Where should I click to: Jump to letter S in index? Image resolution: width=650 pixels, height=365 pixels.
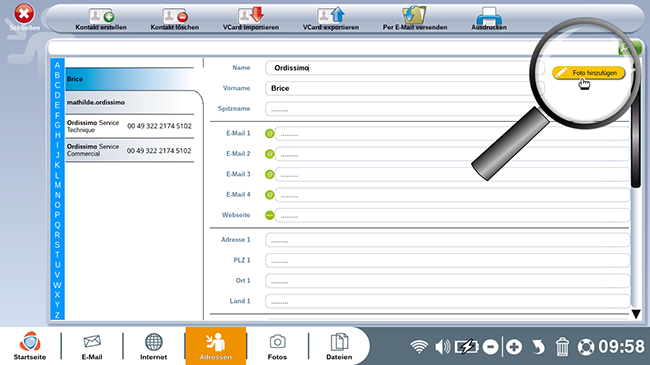(x=57, y=245)
